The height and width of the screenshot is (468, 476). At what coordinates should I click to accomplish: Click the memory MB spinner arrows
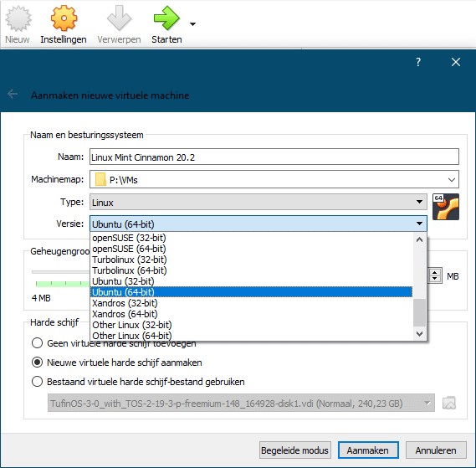[435, 275]
